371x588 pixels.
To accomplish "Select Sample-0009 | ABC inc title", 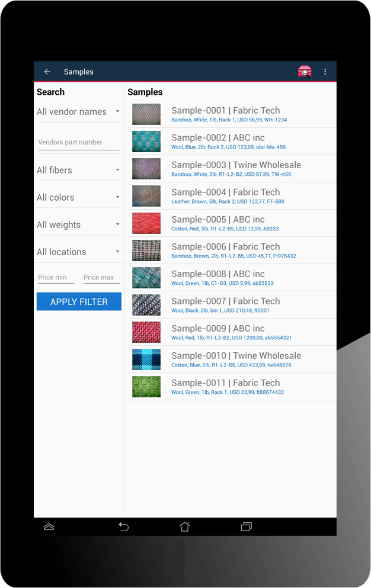I will [218, 329].
